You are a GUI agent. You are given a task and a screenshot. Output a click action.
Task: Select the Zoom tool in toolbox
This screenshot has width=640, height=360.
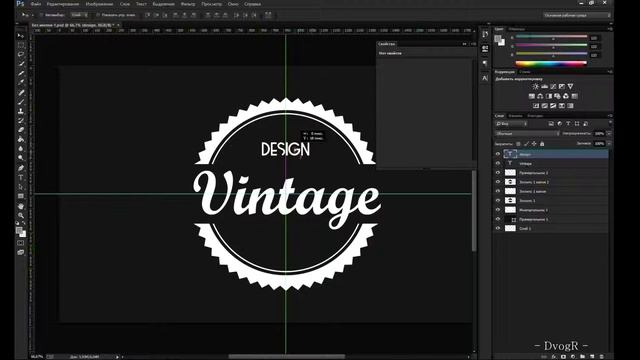pos(21,216)
